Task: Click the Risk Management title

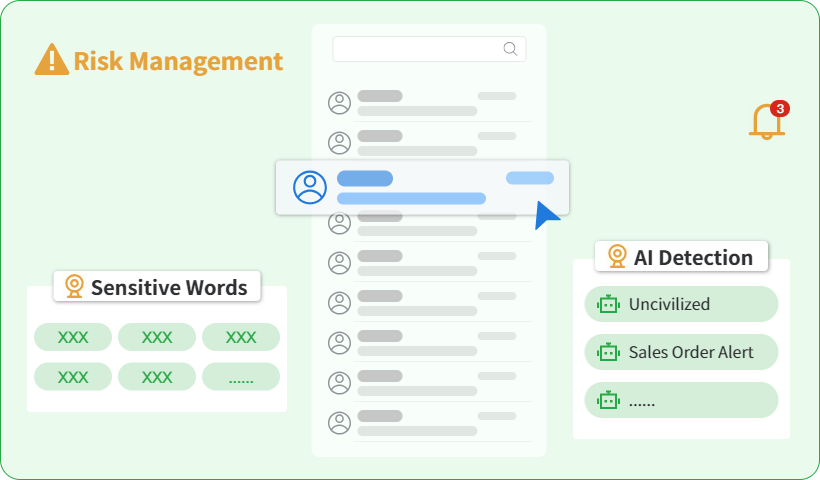Action: pos(177,61)
